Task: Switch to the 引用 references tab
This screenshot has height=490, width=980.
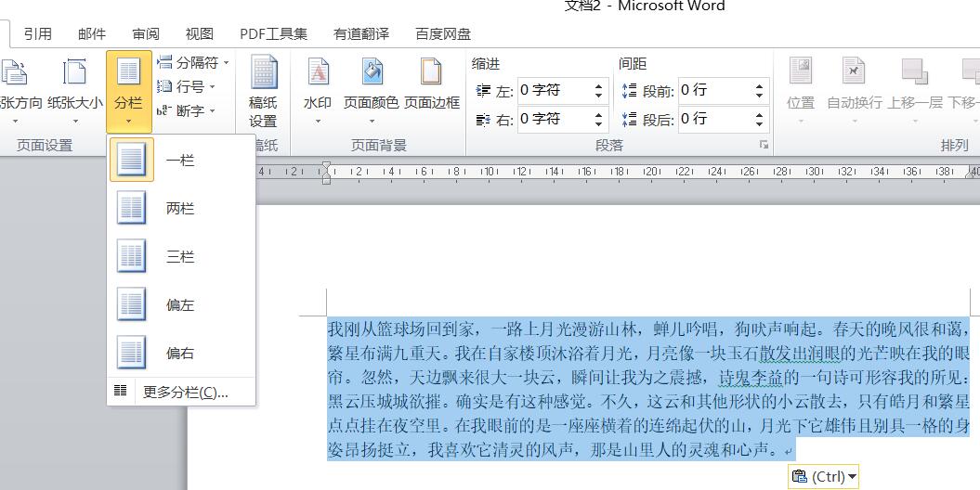Action: pyautogui.click(x=38, y=33)
